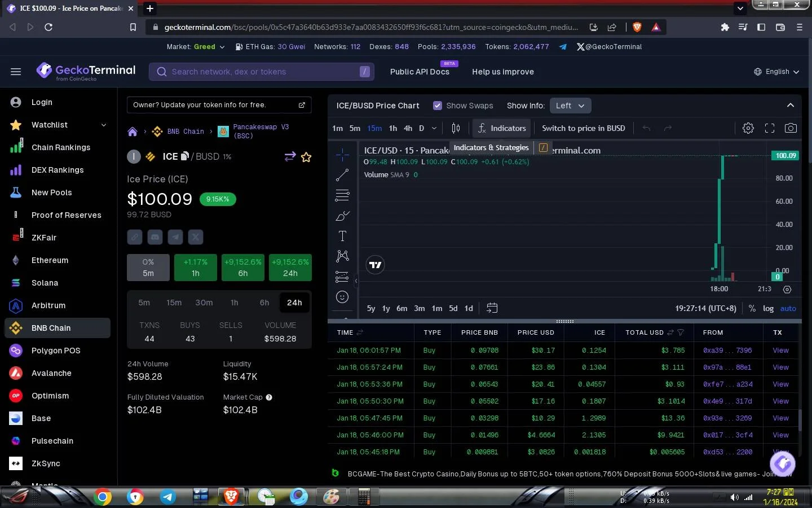The height and width of the screenshot is (508, 812).
Task: View transaction for 06:01:57 PM trade
Action: pos(780,351)
